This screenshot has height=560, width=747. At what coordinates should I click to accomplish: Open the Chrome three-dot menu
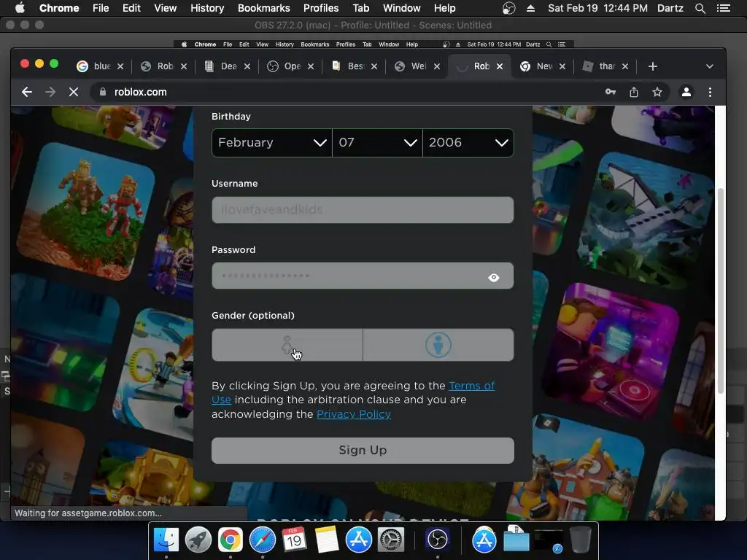coord(710,92)
